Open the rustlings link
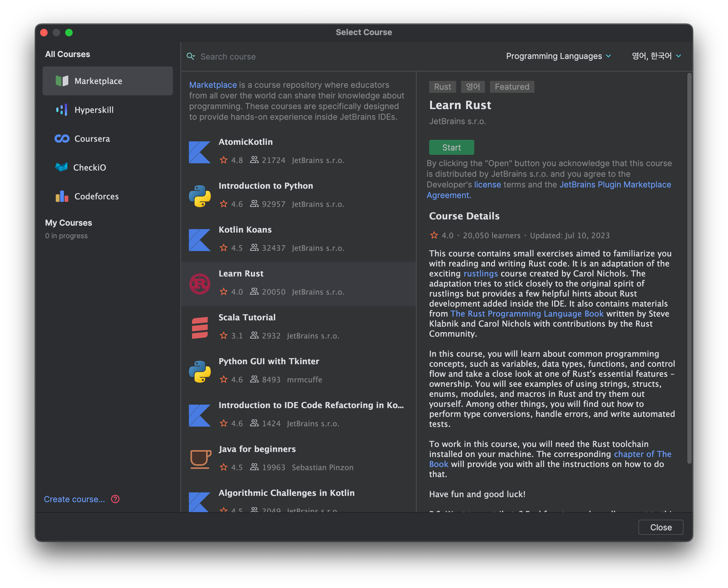 click(480, 273)
